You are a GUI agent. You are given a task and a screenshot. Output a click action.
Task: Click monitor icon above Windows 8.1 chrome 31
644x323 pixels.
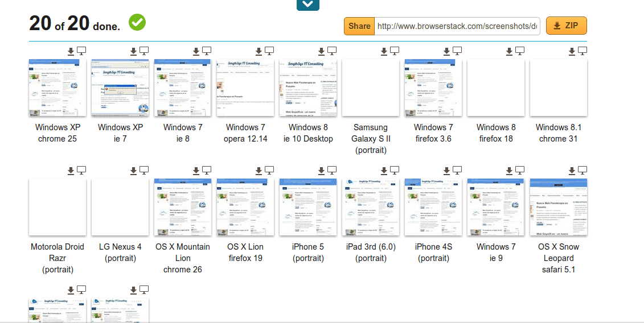(x=583, y=51)
